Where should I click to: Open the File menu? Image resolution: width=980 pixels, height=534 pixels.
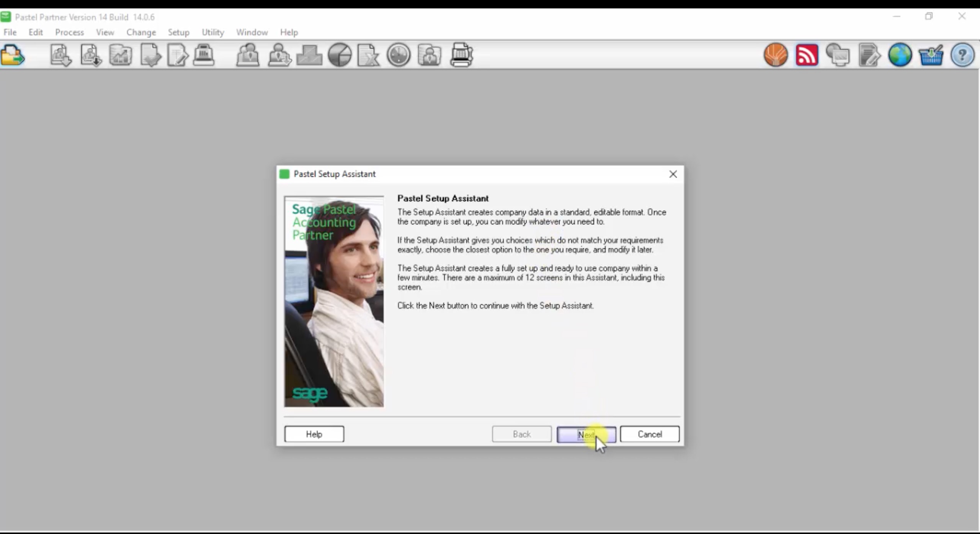pos(10,32)
